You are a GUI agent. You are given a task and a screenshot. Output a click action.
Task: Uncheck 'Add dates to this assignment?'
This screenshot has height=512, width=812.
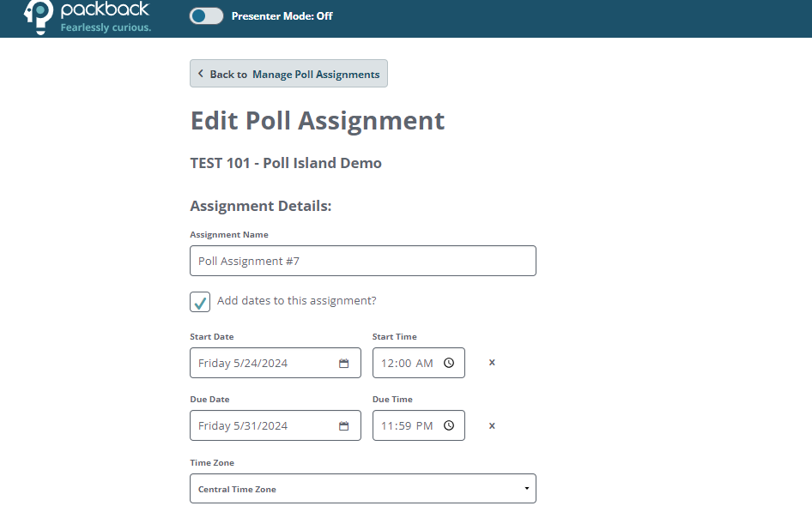(199, 302)
